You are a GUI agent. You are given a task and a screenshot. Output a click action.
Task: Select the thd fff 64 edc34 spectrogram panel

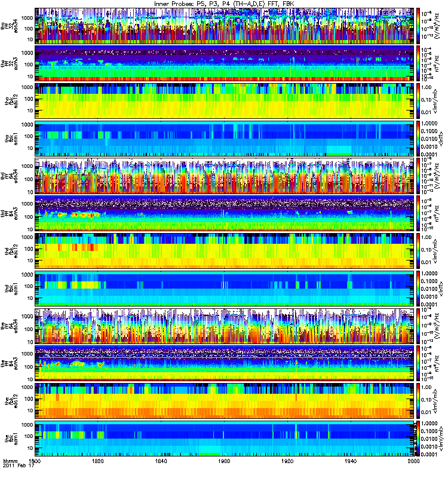pyautogui.click(x=225, y=176)
